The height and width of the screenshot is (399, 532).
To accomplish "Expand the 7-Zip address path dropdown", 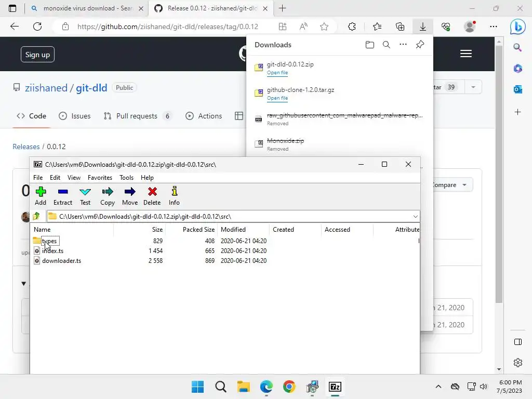I will [x=415, y=217].
